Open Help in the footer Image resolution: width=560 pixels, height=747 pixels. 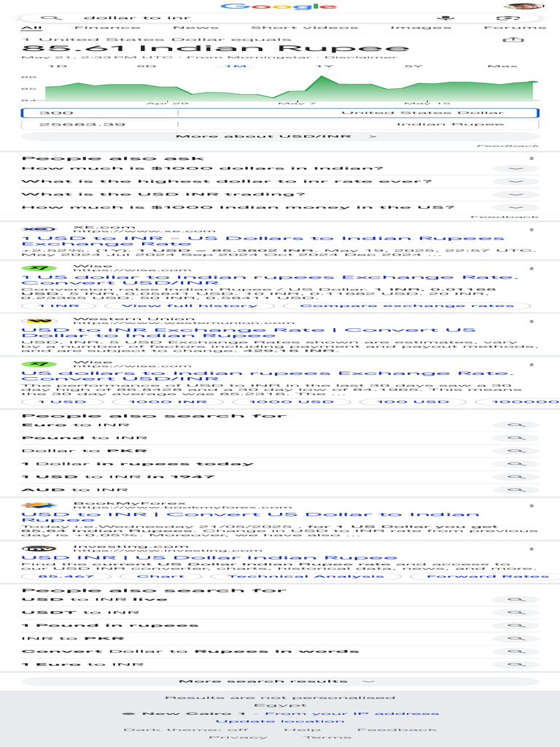point(303,729)
